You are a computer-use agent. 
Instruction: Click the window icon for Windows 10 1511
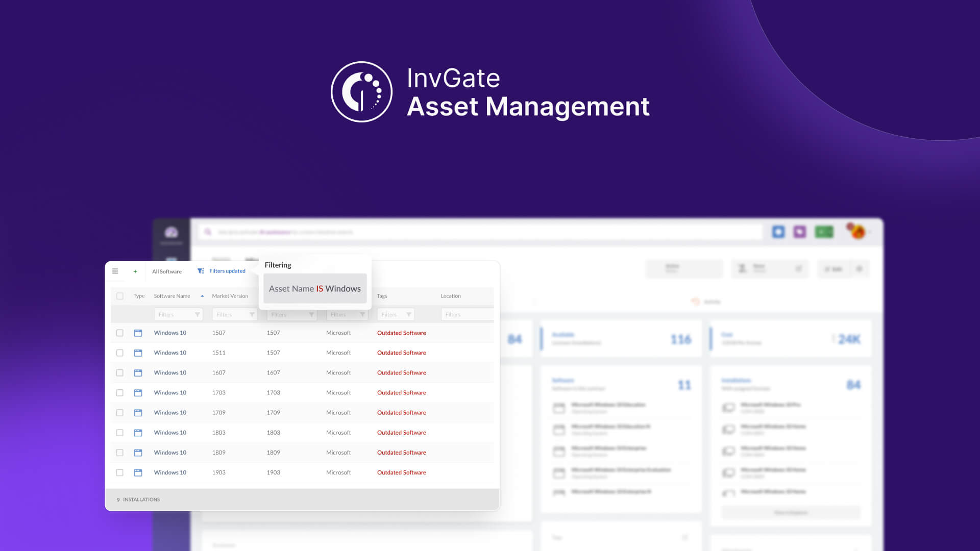[x=138, y=353]
